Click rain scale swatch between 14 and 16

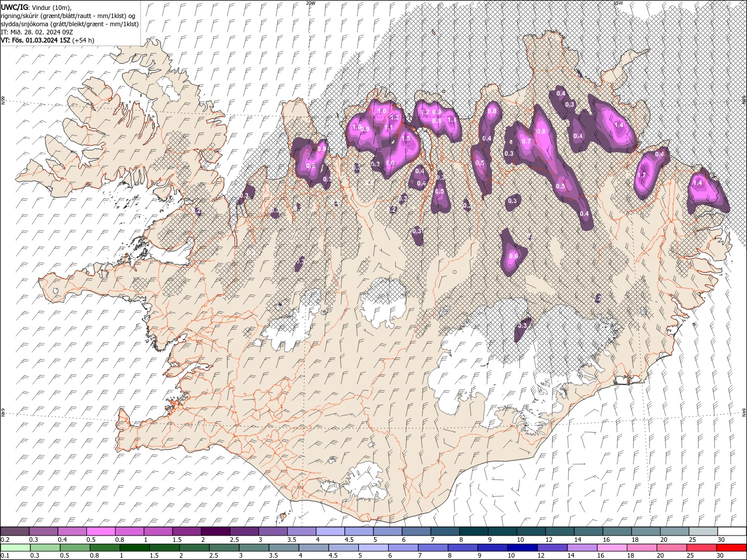click(x=583, y=547)
